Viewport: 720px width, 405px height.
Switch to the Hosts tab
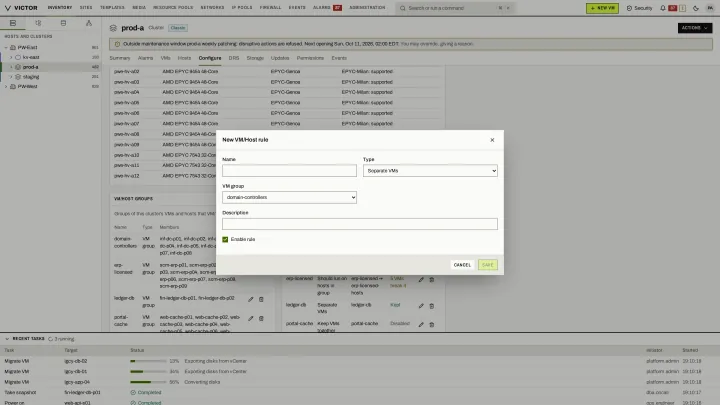[x=184, y=58]
